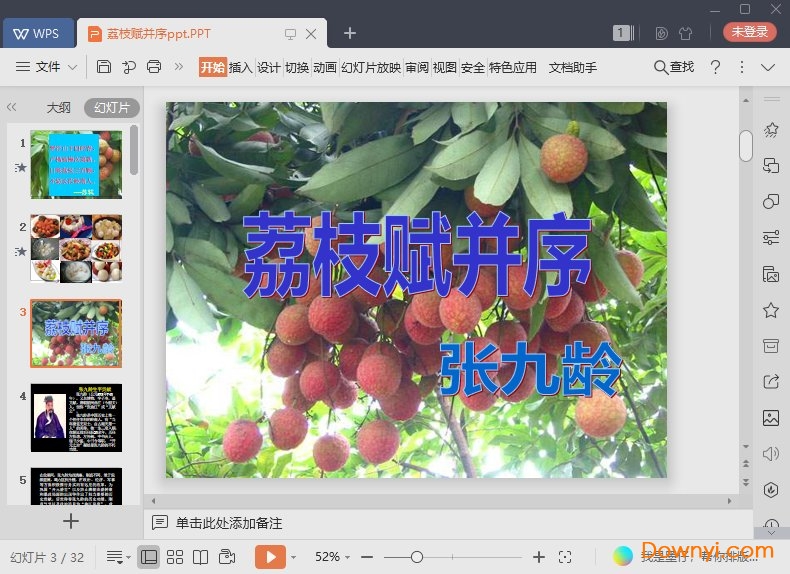Open the more options vertical dots menu
The height and width of the screenshot is (574, 790).
742,67
